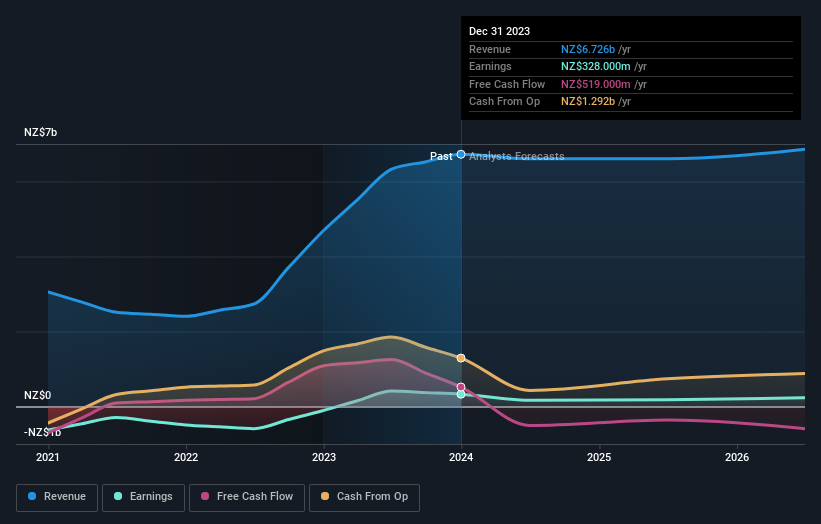The height and width of the screenshot is (524, 821).
Task: Click the 2026 x-axis label
Action: pyautogui.click(x=737, y=458)
